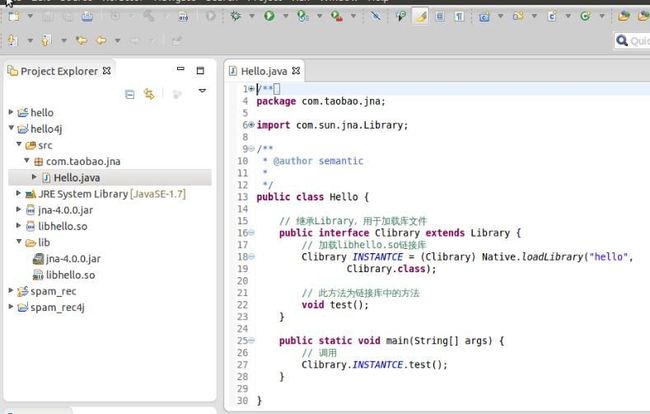Image resolution: width=650 pixels, height=414 pixels.
Task: Expand folded header comment on line 1
Action: click(x=251, y=89)
